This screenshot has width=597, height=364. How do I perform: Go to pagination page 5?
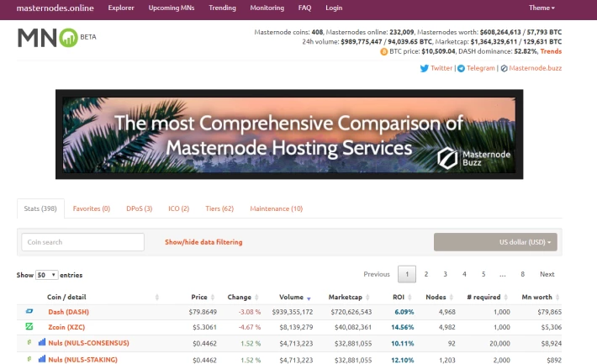[x=483, y=274]
